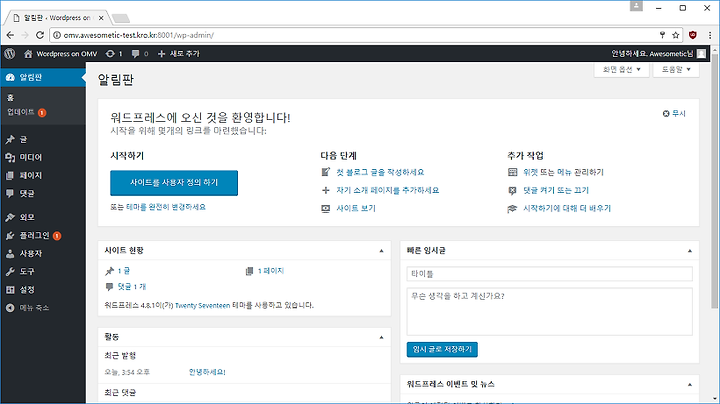720x404 pixels.
Task: Click the saved password key icon
Action: pos(662,35)
